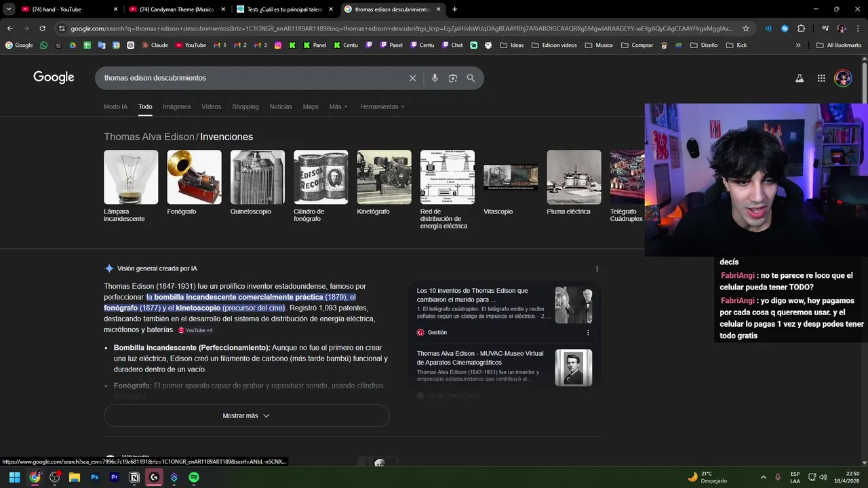Screen dimensions: 868x488
Task: Open the YouTube bookmark
Action: pyautogui.click(x=191, y=45)
